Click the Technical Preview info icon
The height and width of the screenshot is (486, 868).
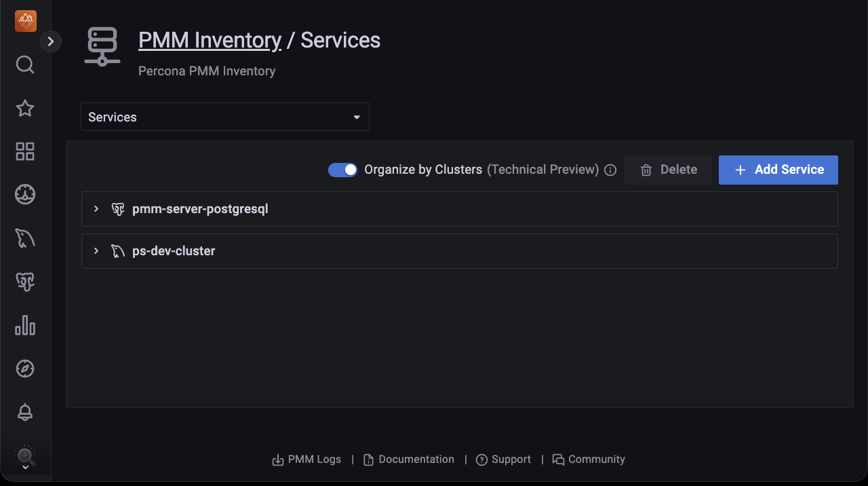(610, 170)
